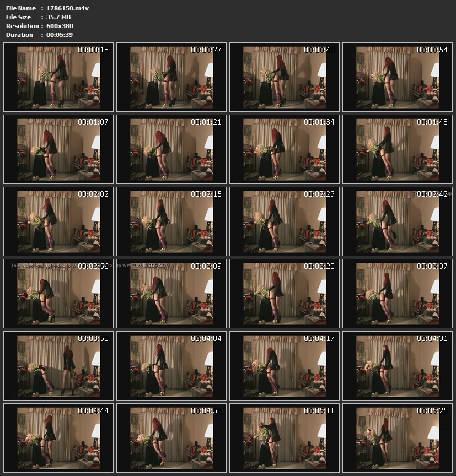
Task: Open the thumbnail at 00:03:50
Action: pos(58,365)
